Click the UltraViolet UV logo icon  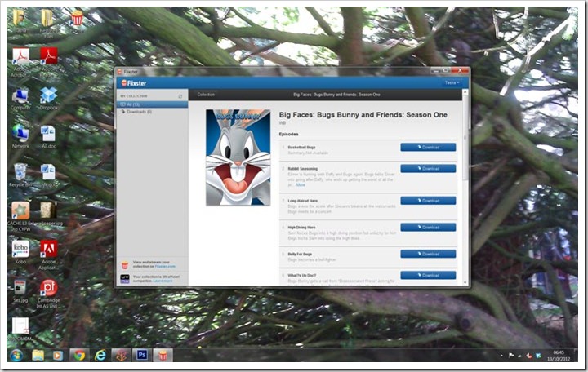(x=125, y=279)
